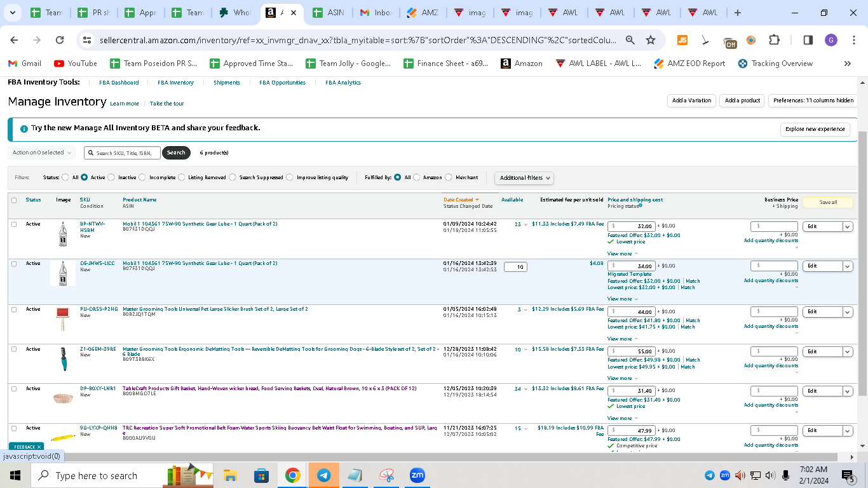Go to the Shipments tab
Viewport: 868px width, 488px height.
click(x=227, y=83)
